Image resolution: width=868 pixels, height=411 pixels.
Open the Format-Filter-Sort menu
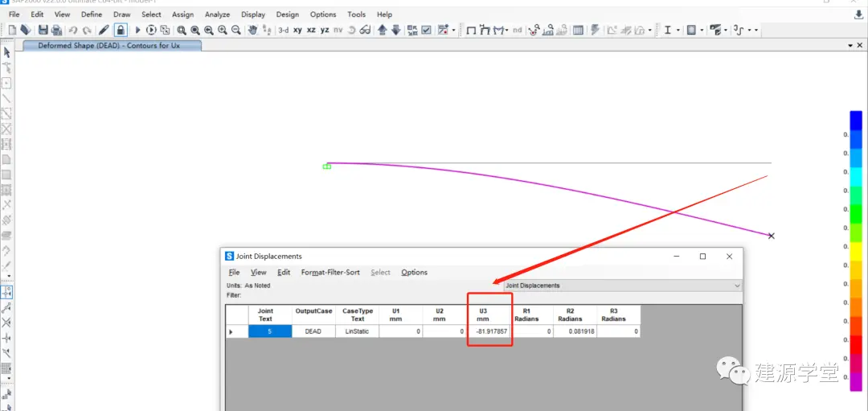point(330,272)
